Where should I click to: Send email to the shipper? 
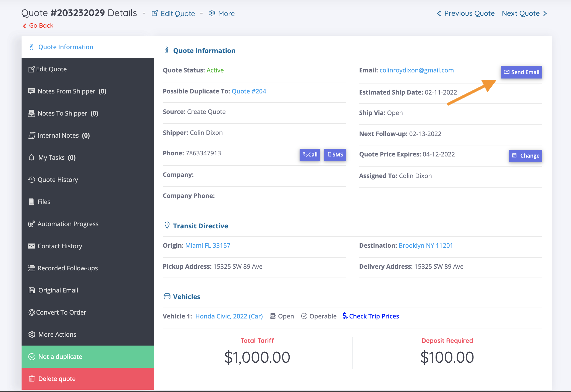521,72
